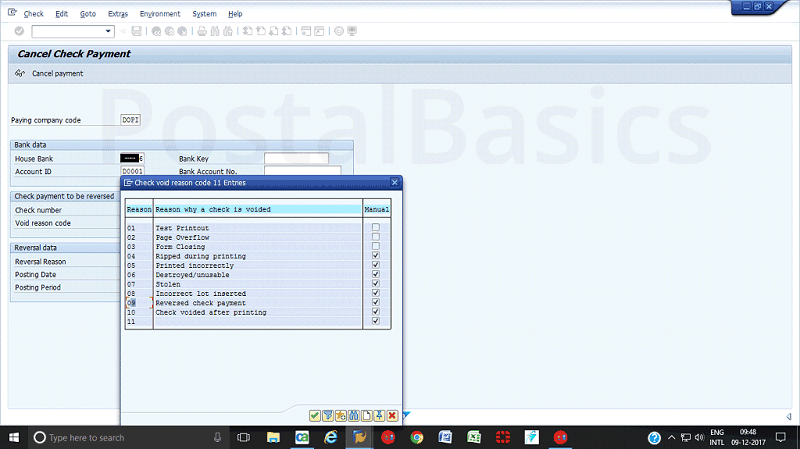The image size is (800, 449).
Task: Click the red X cancel icon in dialog
Action: coord(392,415)
